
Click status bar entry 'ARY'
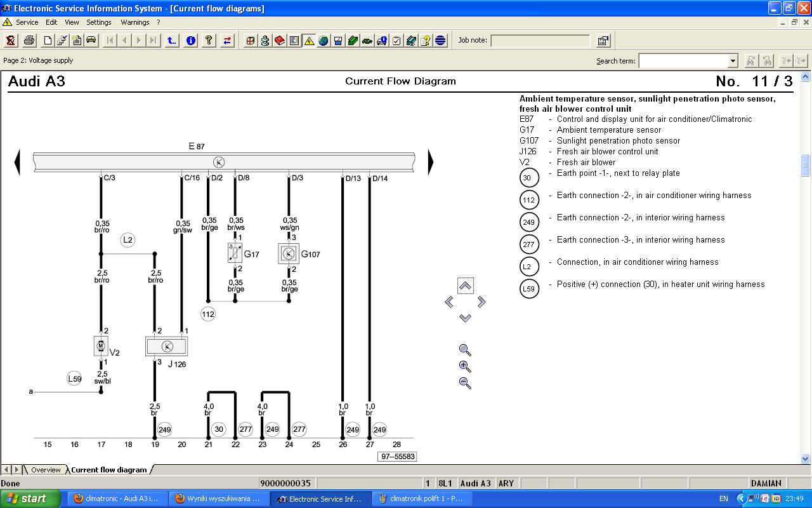tap(506, 483)
